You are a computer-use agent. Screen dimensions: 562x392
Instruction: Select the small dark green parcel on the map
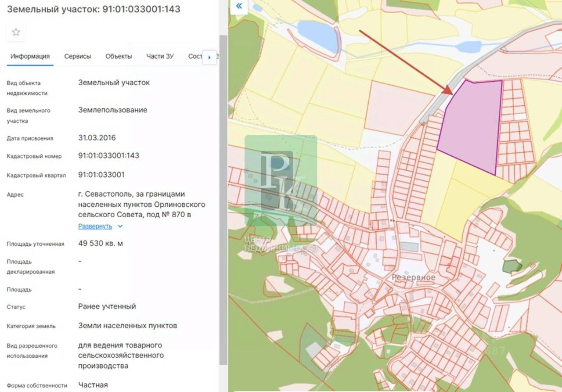point(511,266)
